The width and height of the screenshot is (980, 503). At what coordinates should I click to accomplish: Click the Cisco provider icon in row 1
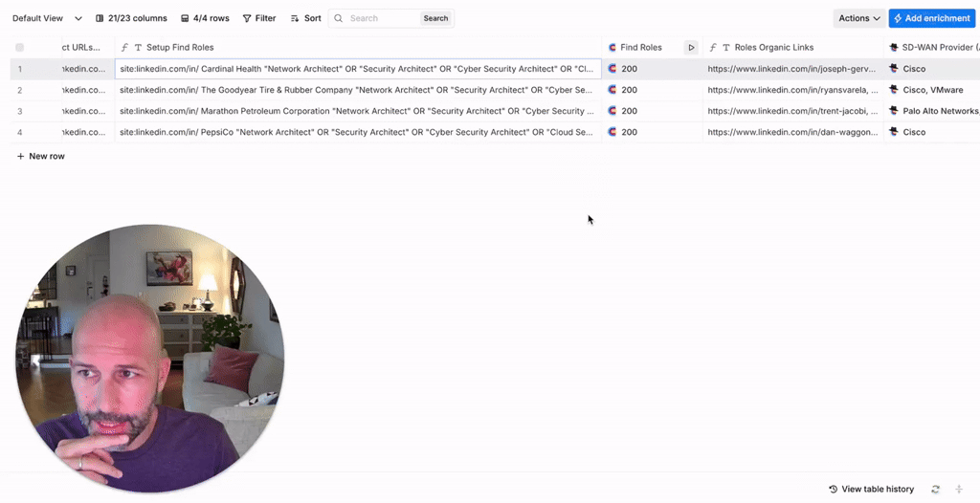[894, 69]
